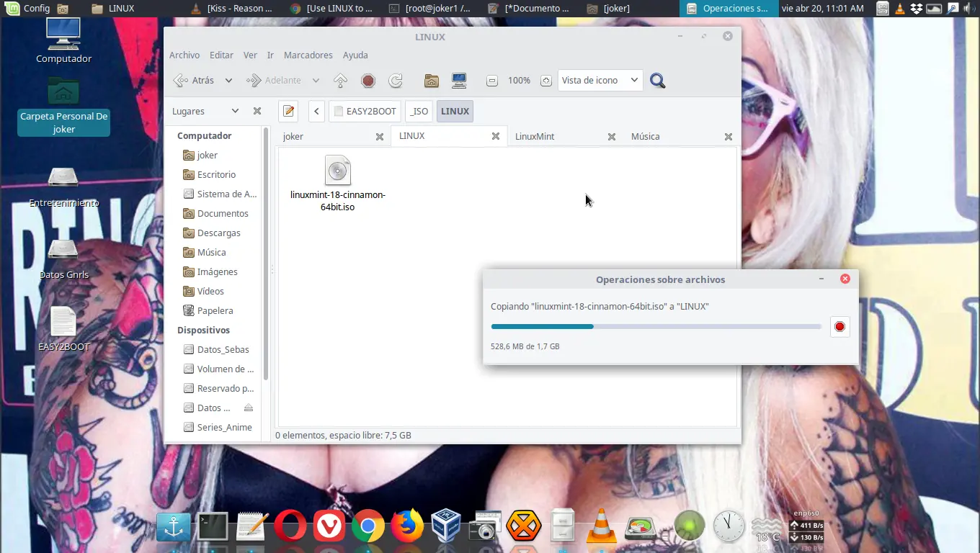980x553 pixels.
Task: Open the home folder from the toolbar
Action: 431,81
